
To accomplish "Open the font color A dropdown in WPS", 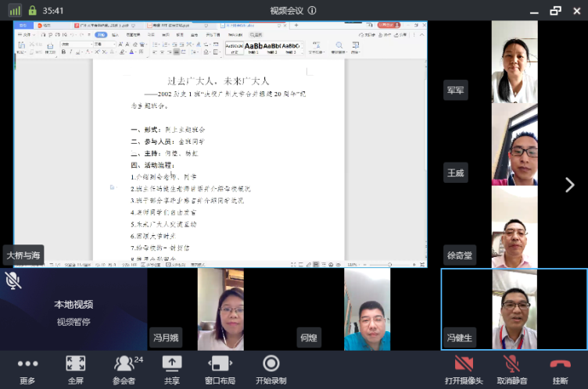I will click(x=135, y=52).
